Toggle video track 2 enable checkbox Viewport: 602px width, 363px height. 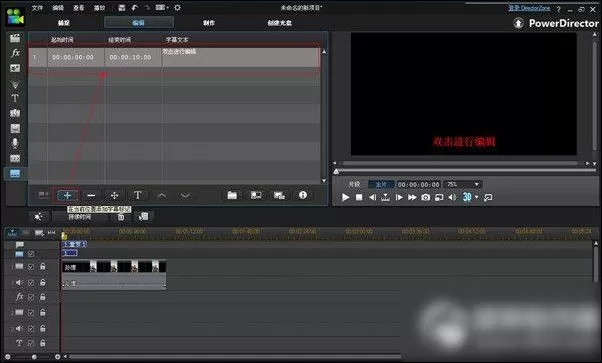tap(31, 313)
